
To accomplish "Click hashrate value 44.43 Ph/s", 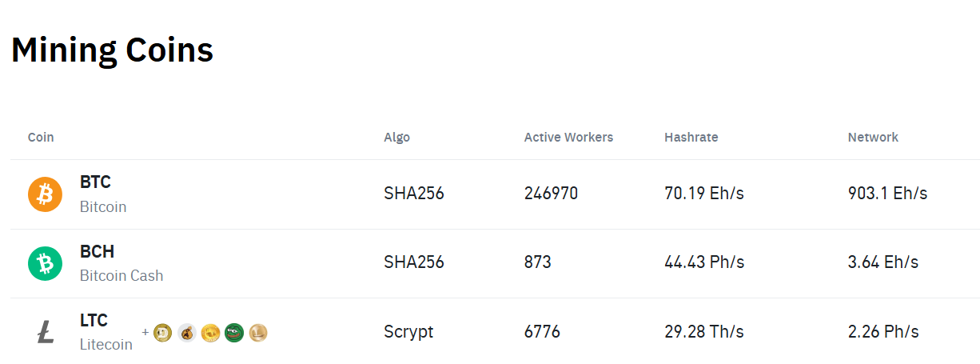I will point(704,262).
